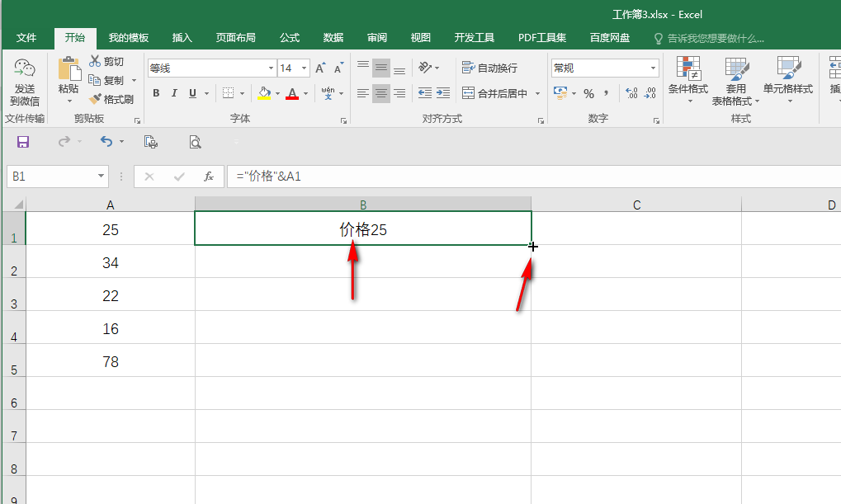841x504 pixels.
Task: Click Merge and Center (合并后居中)
Action: click(x=494, y=93)
